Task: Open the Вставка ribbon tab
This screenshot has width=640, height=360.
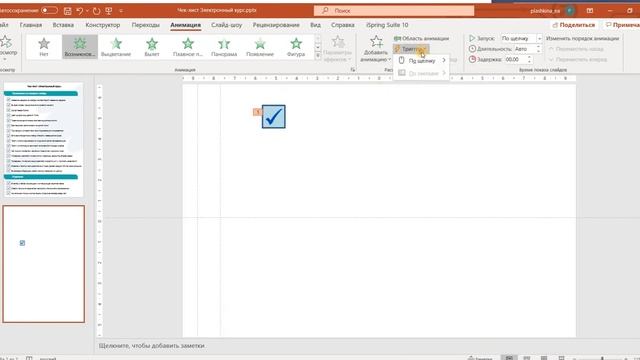Action: coord(63,25)
